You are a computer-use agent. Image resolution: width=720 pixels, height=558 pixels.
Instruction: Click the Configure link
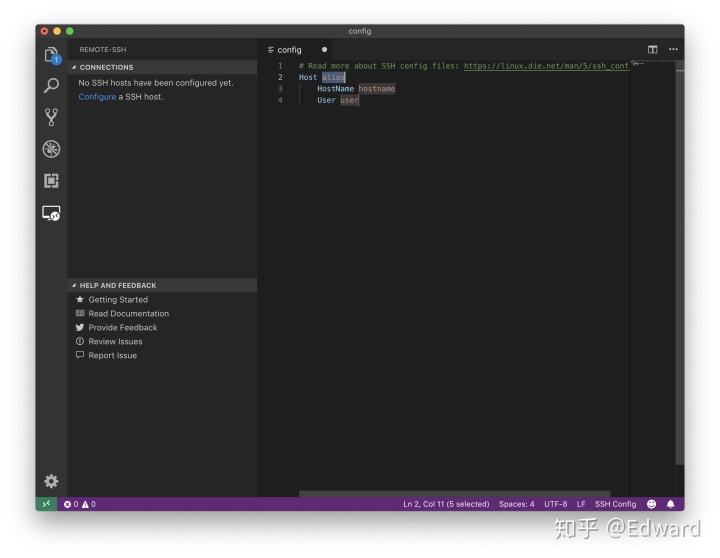(97, 97)
